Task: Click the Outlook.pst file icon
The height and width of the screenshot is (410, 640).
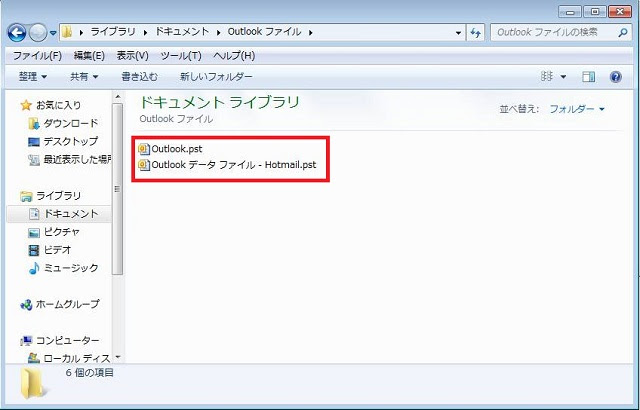Action: (144, 149)
